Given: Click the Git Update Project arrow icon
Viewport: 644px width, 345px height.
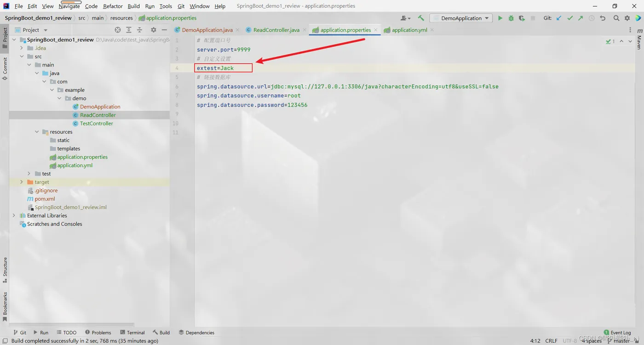Looking at the screenshot, I should [559, 18].
